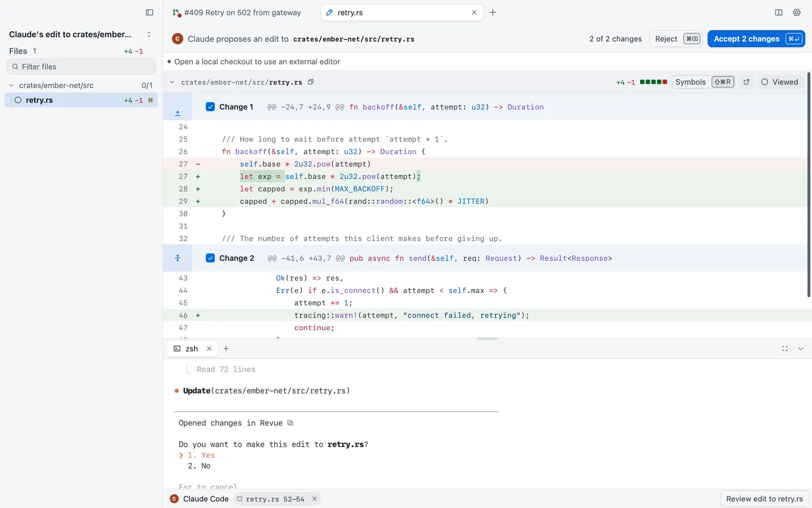Collapse the crates/ember-net/src folder
Viewport: 812px width, 508px height.
[x=11, y=85]
